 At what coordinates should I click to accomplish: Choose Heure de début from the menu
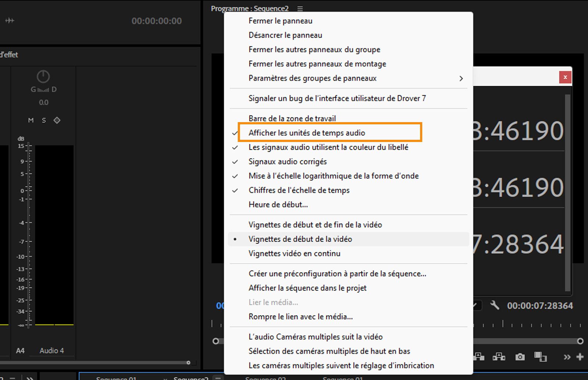[279, 205]
